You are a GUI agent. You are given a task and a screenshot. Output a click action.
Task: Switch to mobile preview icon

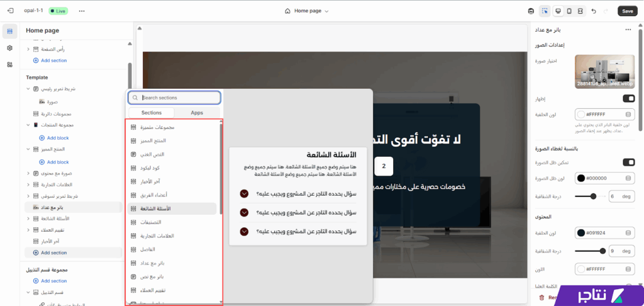click(x=569, y=11)
